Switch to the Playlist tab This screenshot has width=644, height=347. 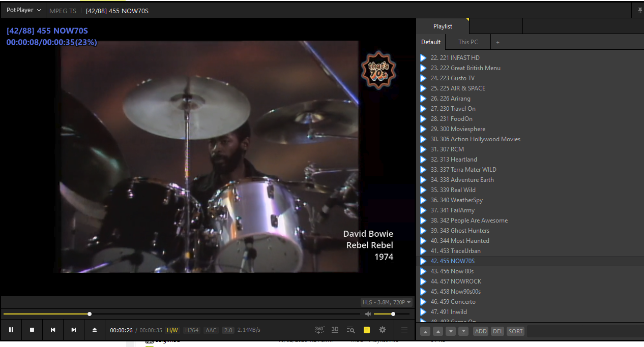(x=443, y=26)
